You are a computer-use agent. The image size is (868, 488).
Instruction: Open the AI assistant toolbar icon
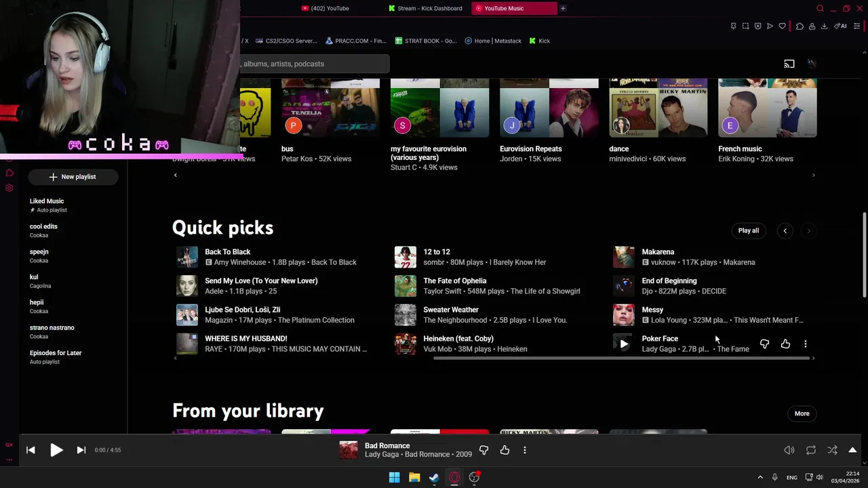pos(840,26)
